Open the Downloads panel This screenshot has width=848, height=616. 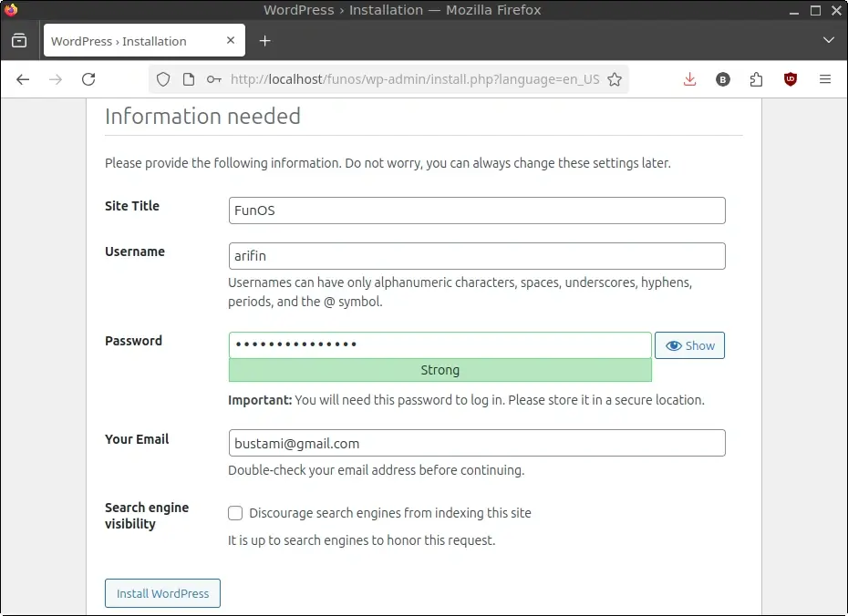click(689, 79)
